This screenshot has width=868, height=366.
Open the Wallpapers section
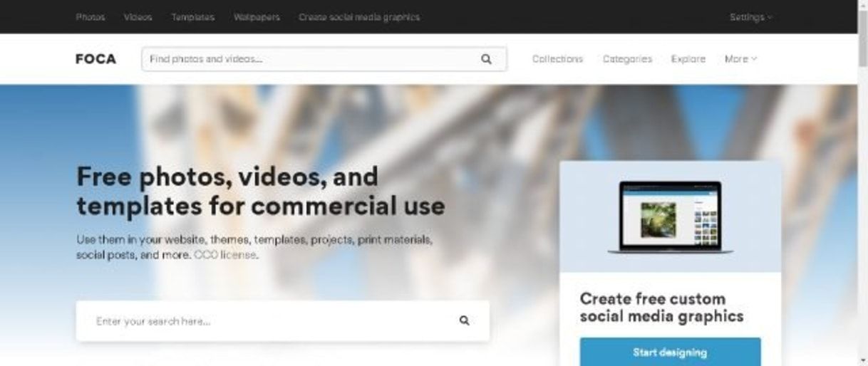coord(257,17)
